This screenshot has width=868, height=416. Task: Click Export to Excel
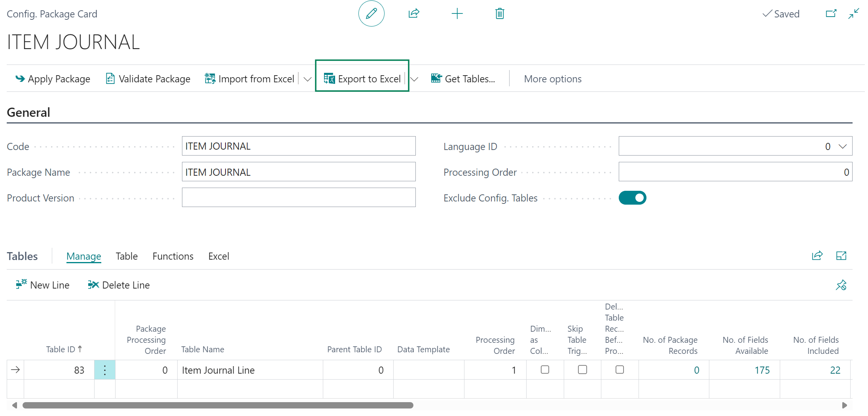tap(362, 79)
